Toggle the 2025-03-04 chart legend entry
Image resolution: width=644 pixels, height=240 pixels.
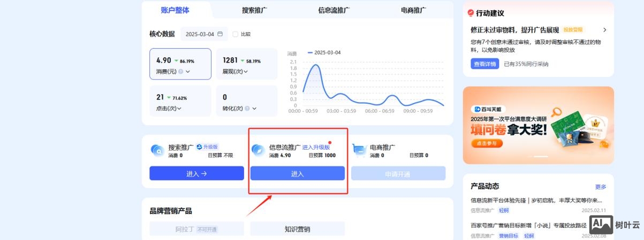coord(324,52)
